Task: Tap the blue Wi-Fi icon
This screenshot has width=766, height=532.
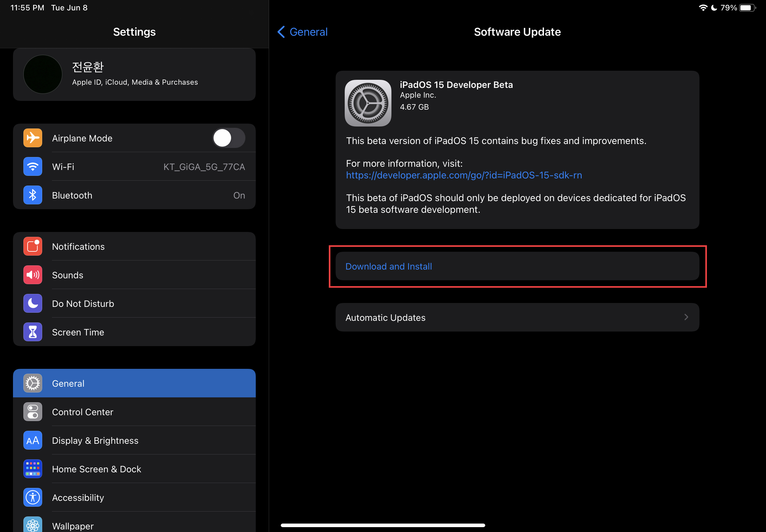Action: click(x=33, y=167)
